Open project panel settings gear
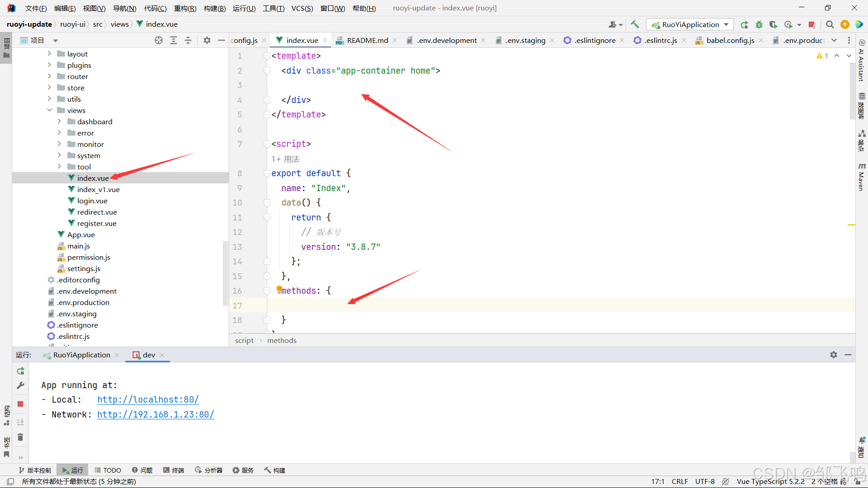The width and height of the screenshot is (868, 488). tap(207, 40)
